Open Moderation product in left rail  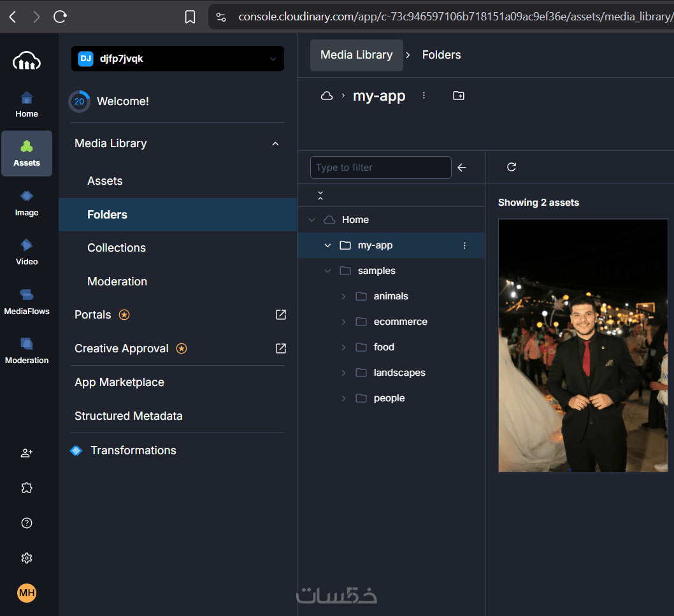click(x=27, y=351)
